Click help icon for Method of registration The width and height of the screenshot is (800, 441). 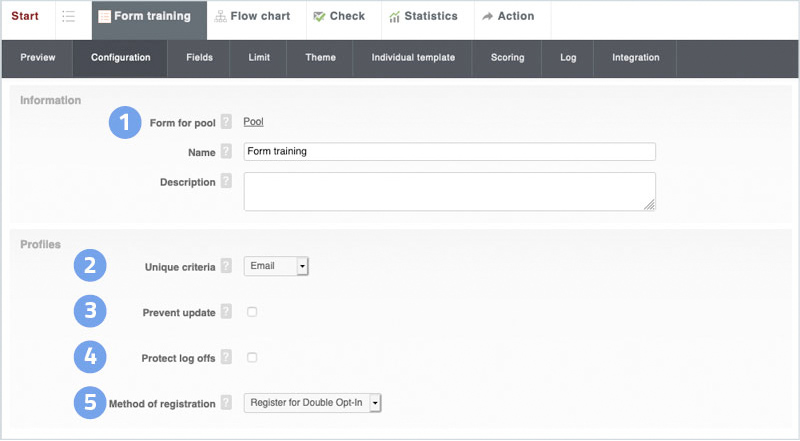pos(226,403)
